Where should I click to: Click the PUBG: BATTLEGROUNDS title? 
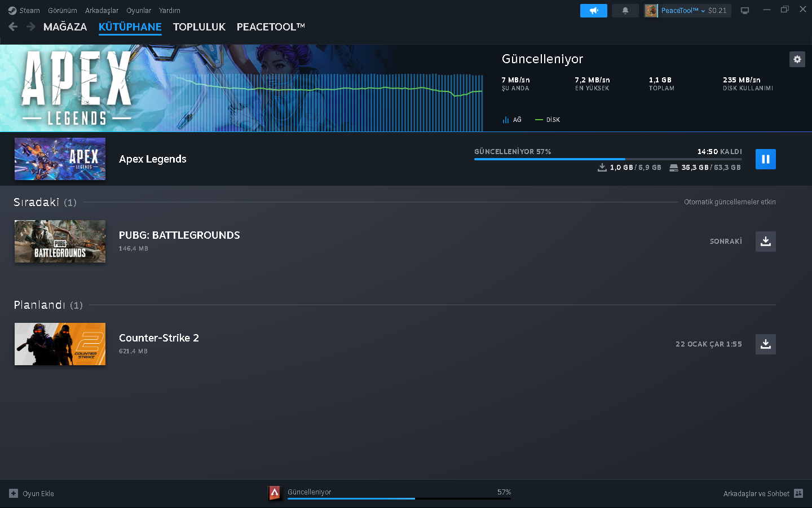tap(179, 235)
